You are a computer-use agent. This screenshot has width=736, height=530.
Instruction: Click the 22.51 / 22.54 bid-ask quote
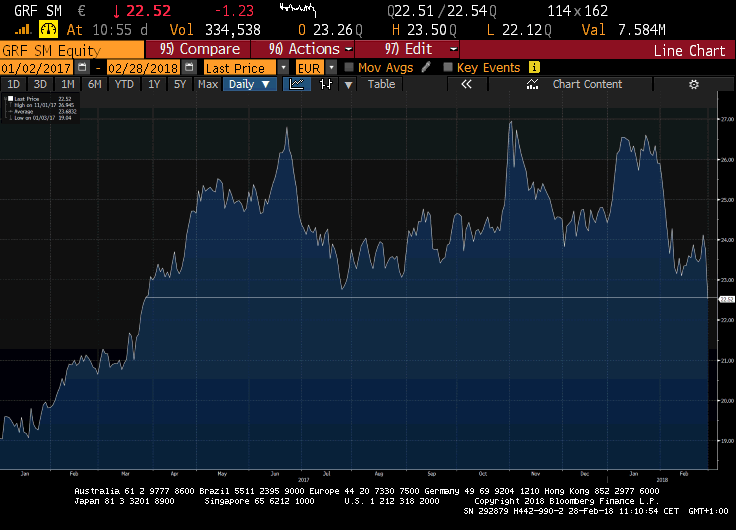(442, 11)
